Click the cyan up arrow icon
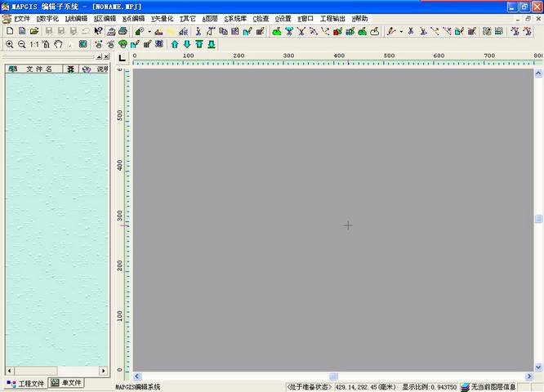The image size is (544, 392). coord(175,44)
